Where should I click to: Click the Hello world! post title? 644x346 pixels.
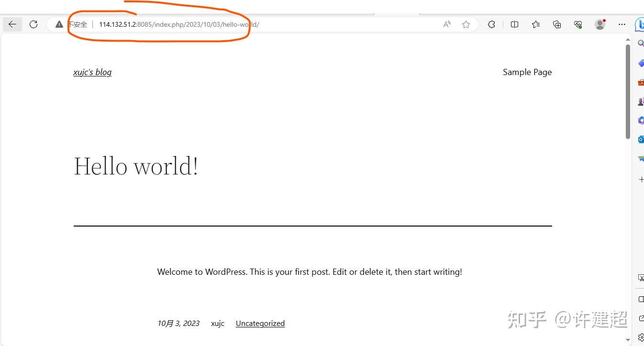(x=136, y=166)
